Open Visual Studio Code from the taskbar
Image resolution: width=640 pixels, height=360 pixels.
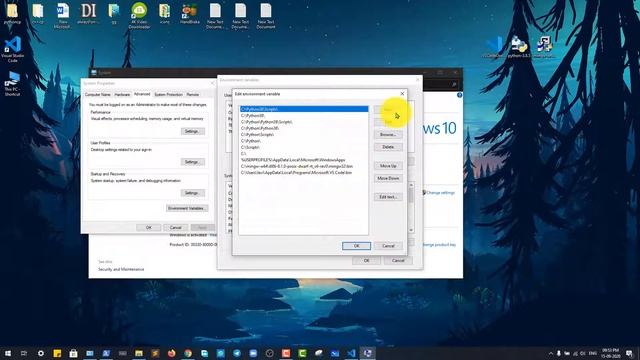[x=351, y=353]
